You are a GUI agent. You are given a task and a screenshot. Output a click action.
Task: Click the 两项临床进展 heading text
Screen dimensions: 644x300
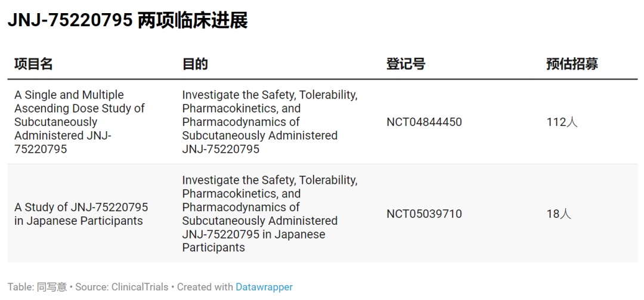point(192,21)
